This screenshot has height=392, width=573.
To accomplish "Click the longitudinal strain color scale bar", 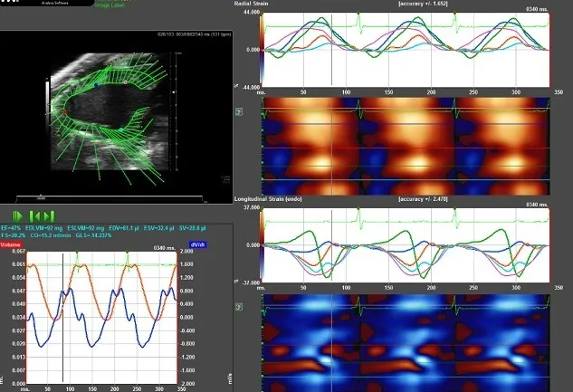I will pyautogui.click(x=262, y=245).
